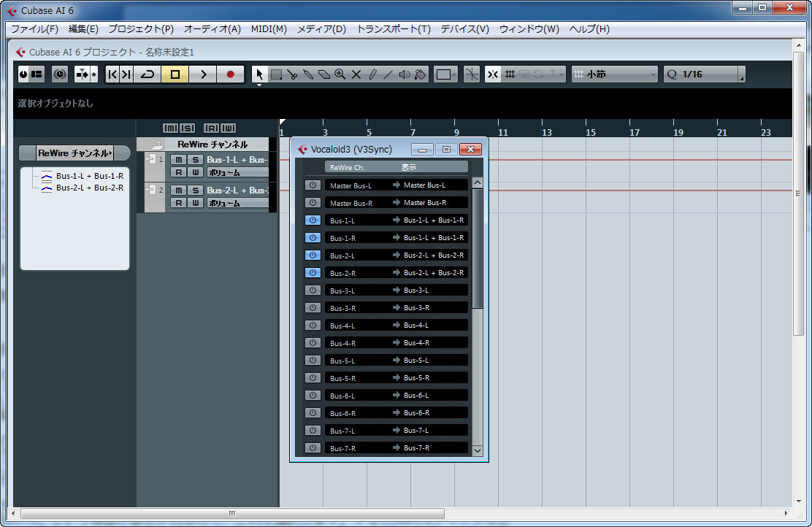Select Bus-2-L + Bus-2-R in the tree
The width and height of the screenshot is (812, 527).
[89, 188]
